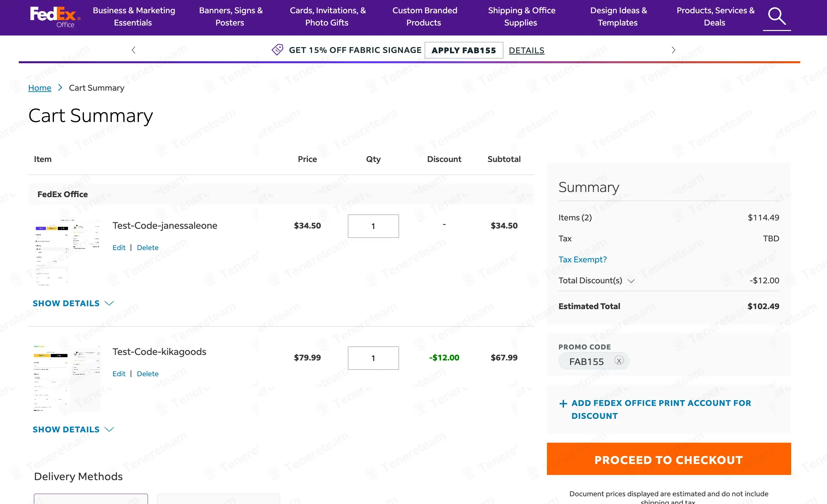Open Custom Branded Products menu
The width and height of the screenshot is (827, 504).
click(x=424, y=16)
